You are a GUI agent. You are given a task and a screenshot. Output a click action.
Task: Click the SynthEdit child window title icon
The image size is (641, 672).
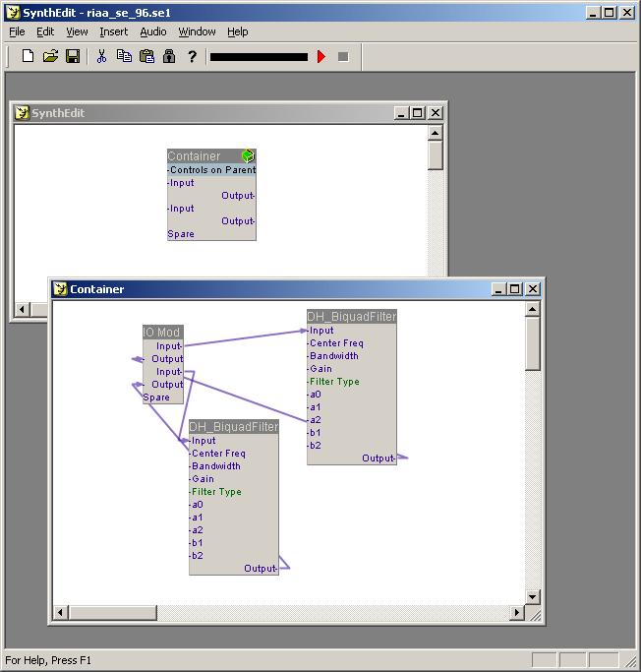(x=22, y=113)
